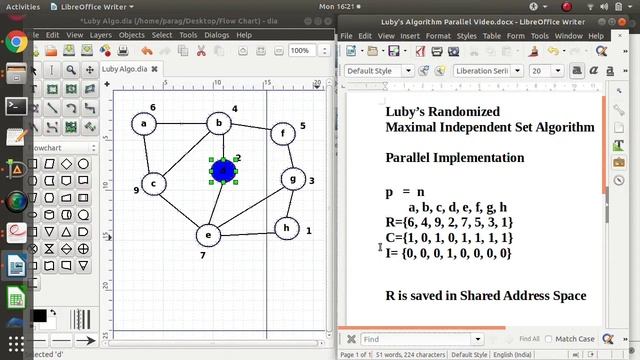
Task: Choose the crossed-circle summing junction shape
Action: pyautogui.click(x=83, y=249)
